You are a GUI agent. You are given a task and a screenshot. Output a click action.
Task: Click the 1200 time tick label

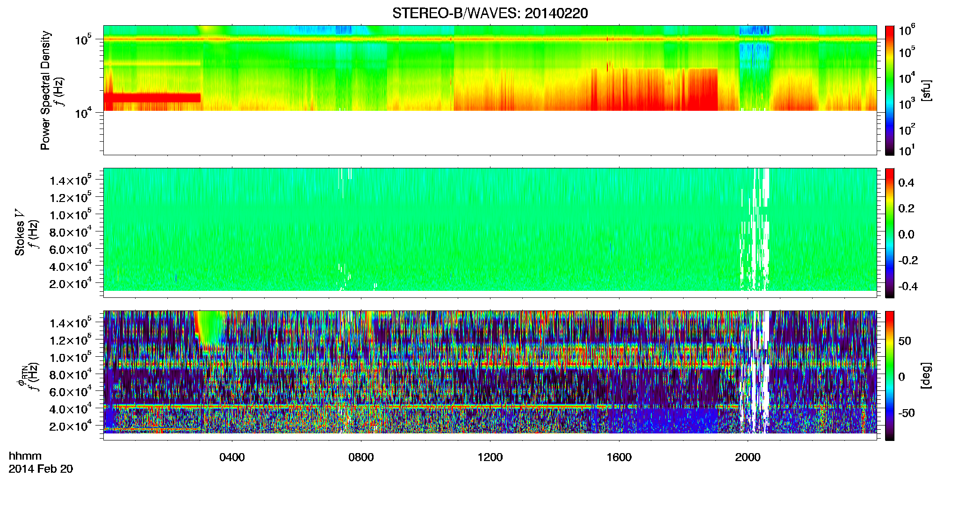point(490,457)
